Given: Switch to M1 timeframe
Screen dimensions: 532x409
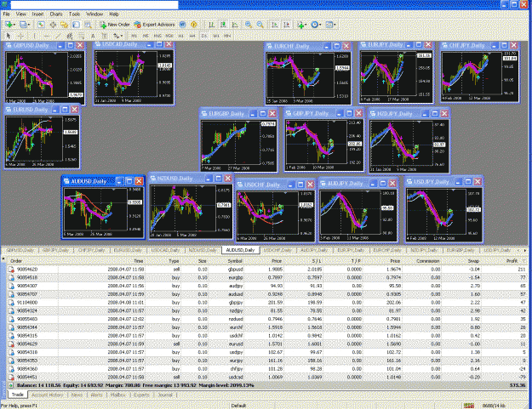Looking at the screenshot, I should [134, 36].
